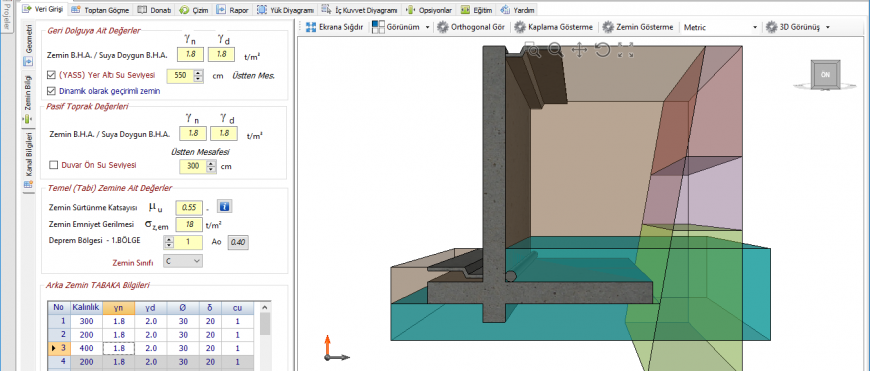Click the green Çizim tab icon
This screenshot has width=870, height=371.
pyautogui.click(x=184, y=9)
